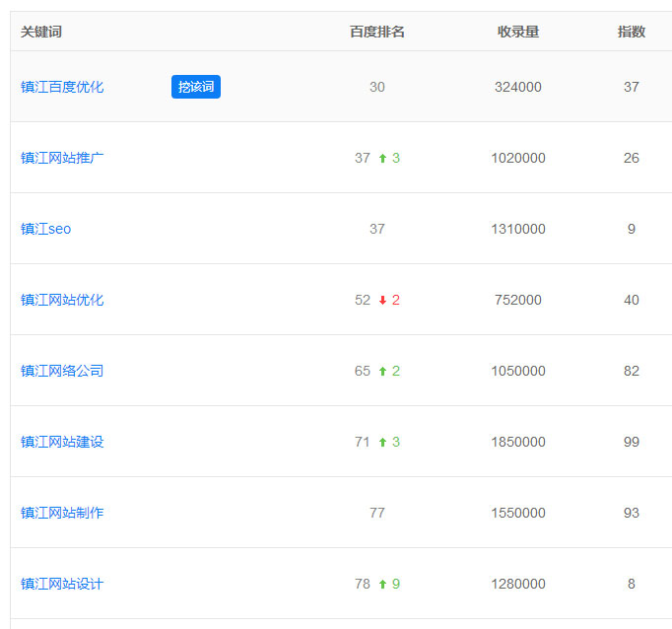Follow the 镇江网络公司 keyword link
This screenshot has width=672, height=629.
click(62, 371)
